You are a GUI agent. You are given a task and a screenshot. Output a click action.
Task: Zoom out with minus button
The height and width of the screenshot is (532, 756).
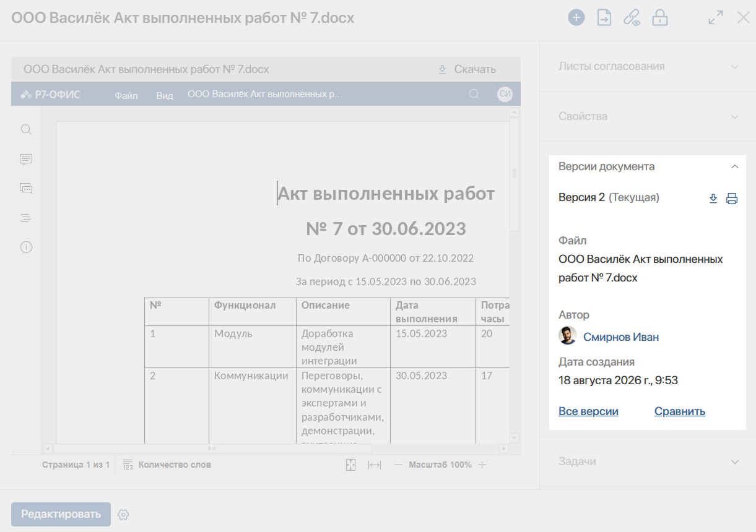pyautogui.click(x=398, y=465)
